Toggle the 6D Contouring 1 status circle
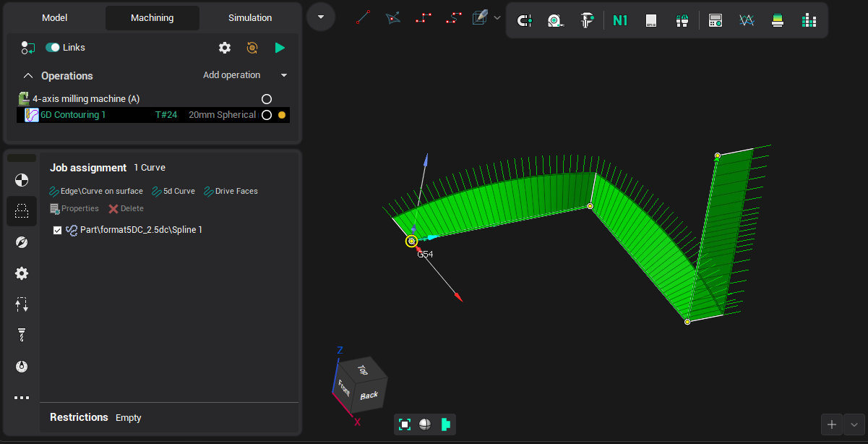Image resolution: width=868 pixels, height=444 pixels. click(267, 115)
